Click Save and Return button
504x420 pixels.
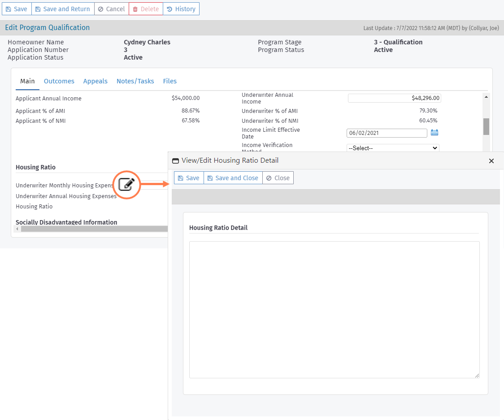click(x=63, y=9)
